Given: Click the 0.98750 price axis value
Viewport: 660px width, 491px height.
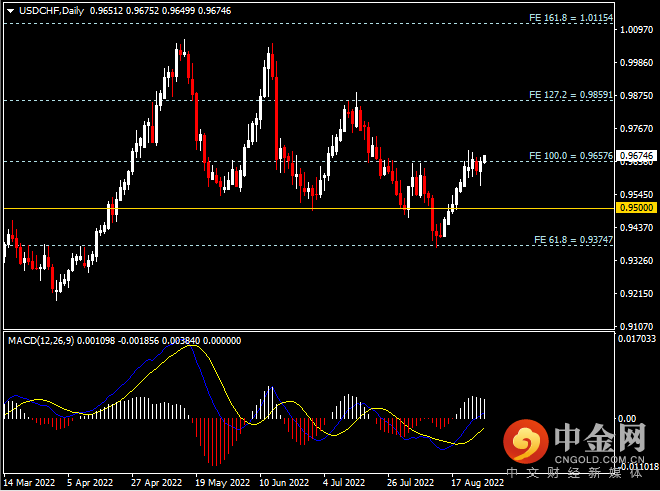Looking at the screenshot, I should tap(636, 96).
